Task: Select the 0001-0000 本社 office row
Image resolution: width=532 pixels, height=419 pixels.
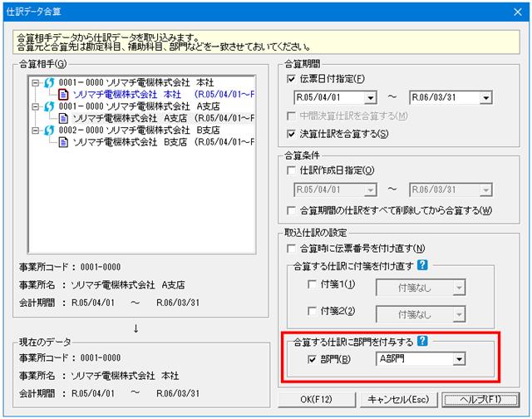Action: (136, 82)
